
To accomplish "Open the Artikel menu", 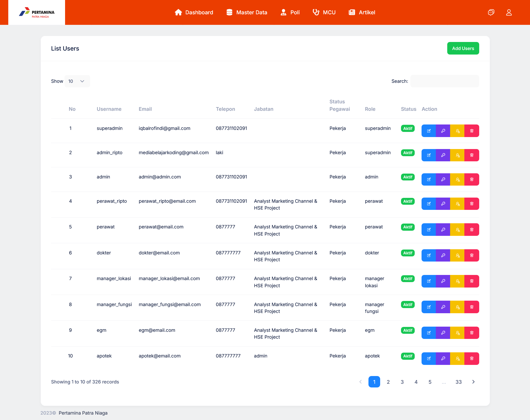I will [362, 12].
